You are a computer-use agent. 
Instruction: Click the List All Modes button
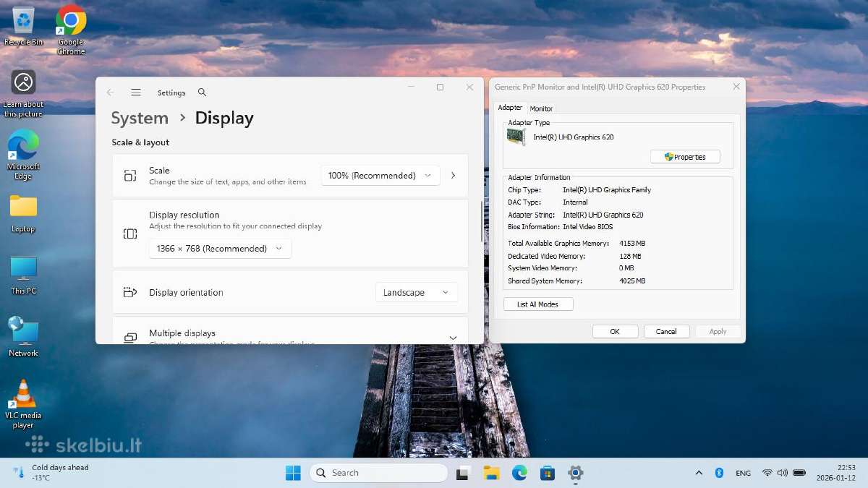click(538, 304)
